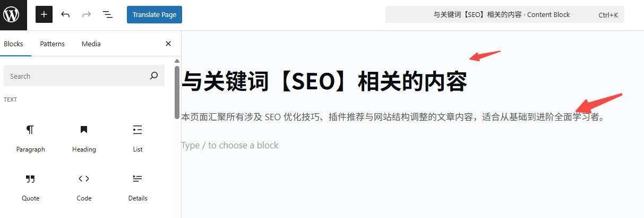Click the Translate Page button
644x218 pixels.
click(154, 15)
